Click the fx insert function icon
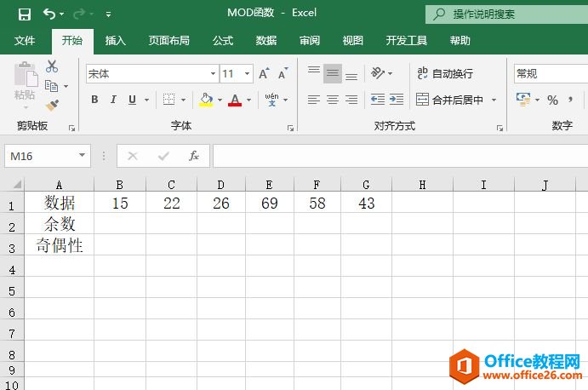Screen dimensions: 588x390 coord(193,156)
